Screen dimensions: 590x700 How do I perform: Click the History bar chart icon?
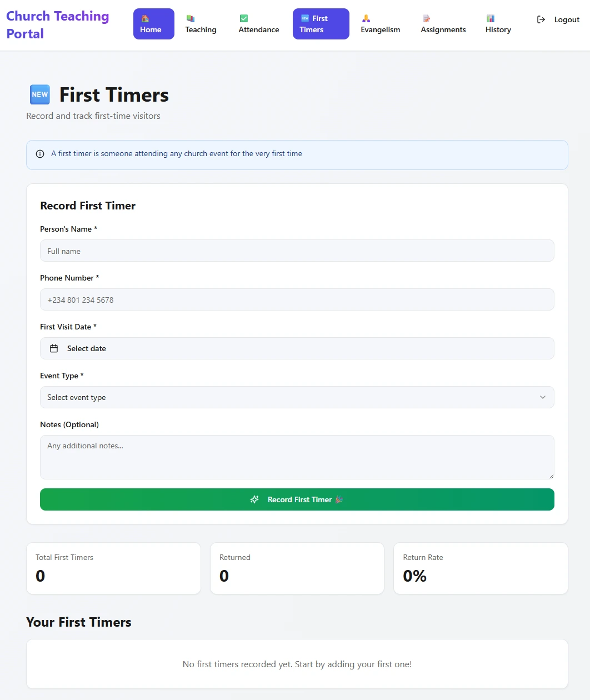(x=491, y=18)
